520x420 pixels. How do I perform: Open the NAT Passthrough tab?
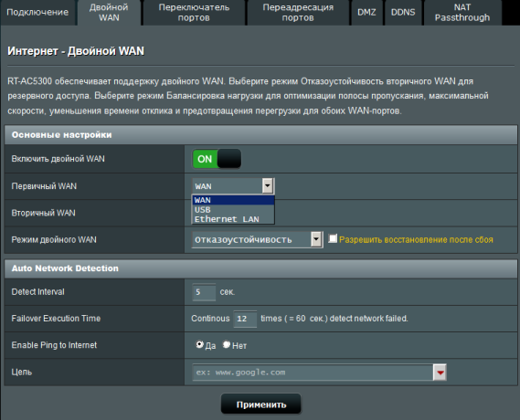click(462, 13)
